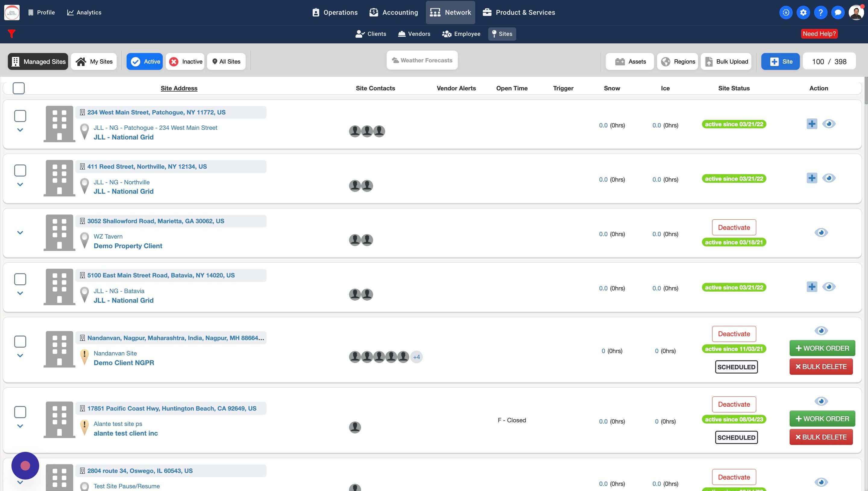Expand the 3052 Shallowford Road row chevron
868x491 pixels.
click(x=20, y=233)
